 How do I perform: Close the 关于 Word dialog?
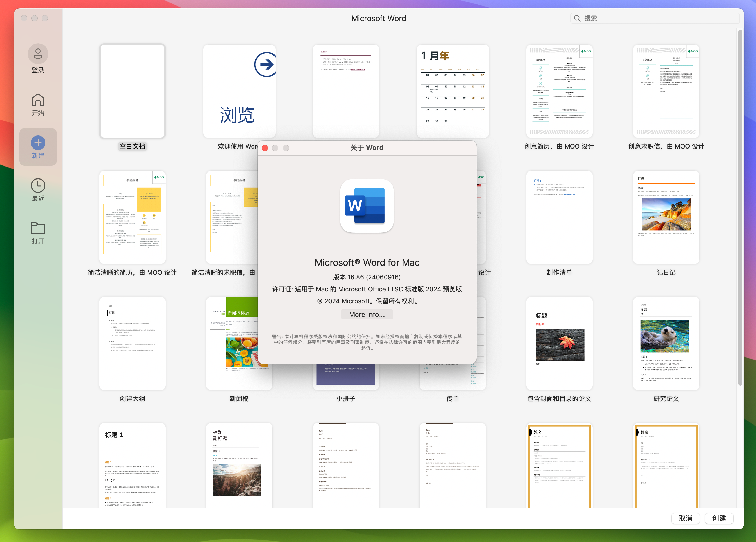pyautogui.click(x=265, y=148)
